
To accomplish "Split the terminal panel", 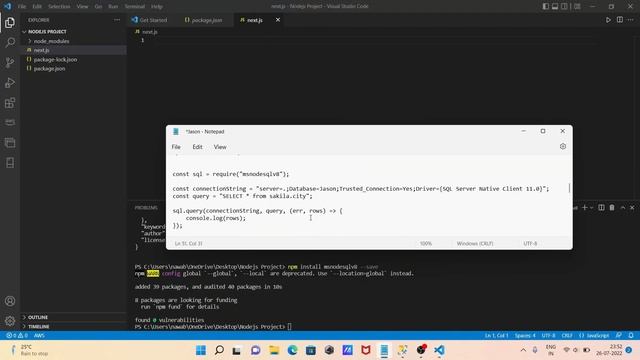I will coord(601,207).
